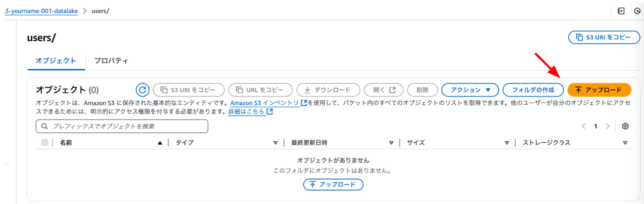This screenshot has height=204, width=644.
Task: Sort by 最終更新日時 column arrow
Action: point(391,143)
